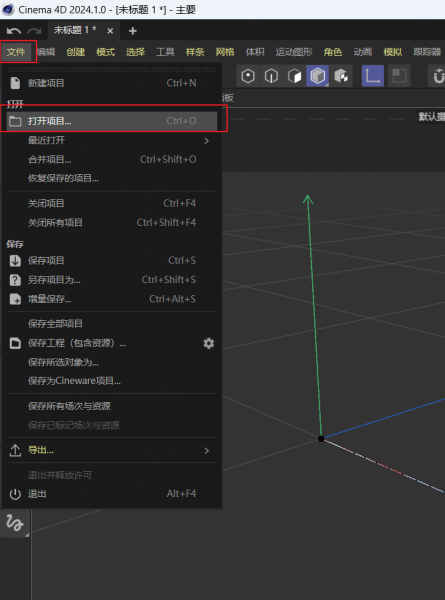Choose 退出 to quit Cinema 4D
Image resolution: width=445 pixels, height=600 pixels.
point(112,494)
